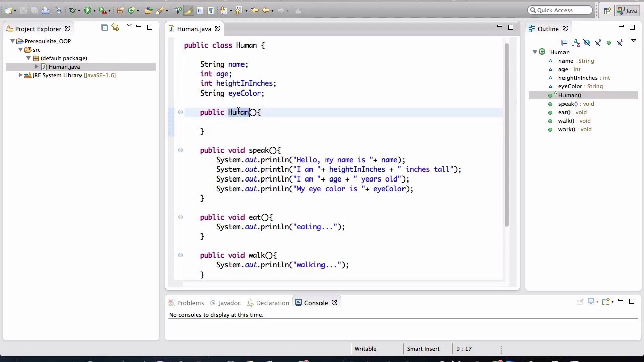Select the Project Explorer tab

click(x=38, y=29)
